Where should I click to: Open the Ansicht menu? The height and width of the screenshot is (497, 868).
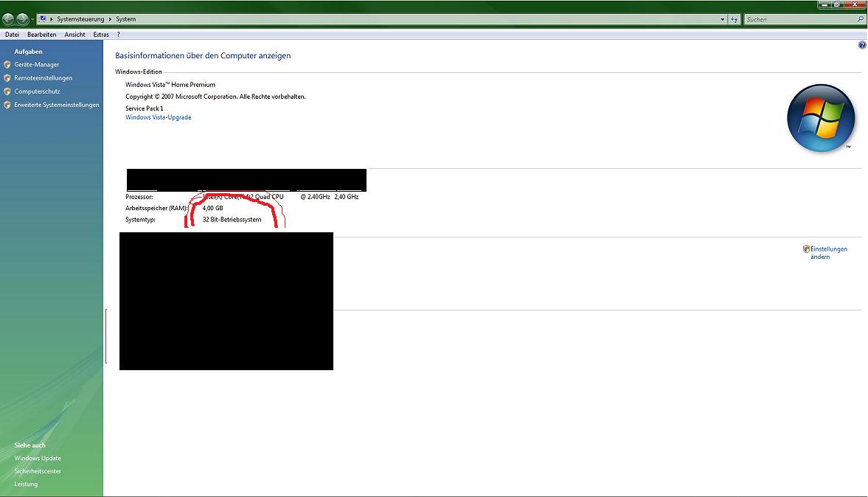[74, 35]
